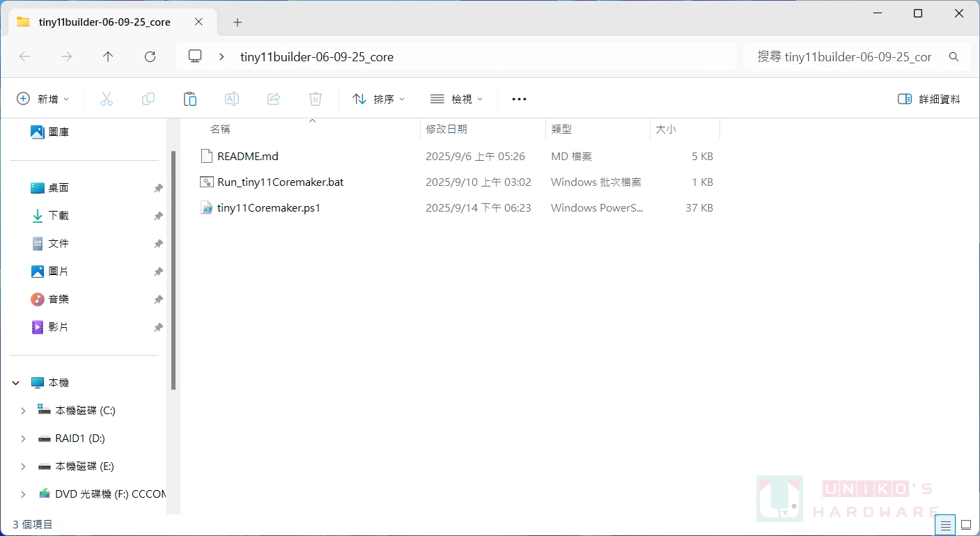Expand the 本機磁碟 (E:) drive node
The image size is (980, 536).
coord(23,466)
